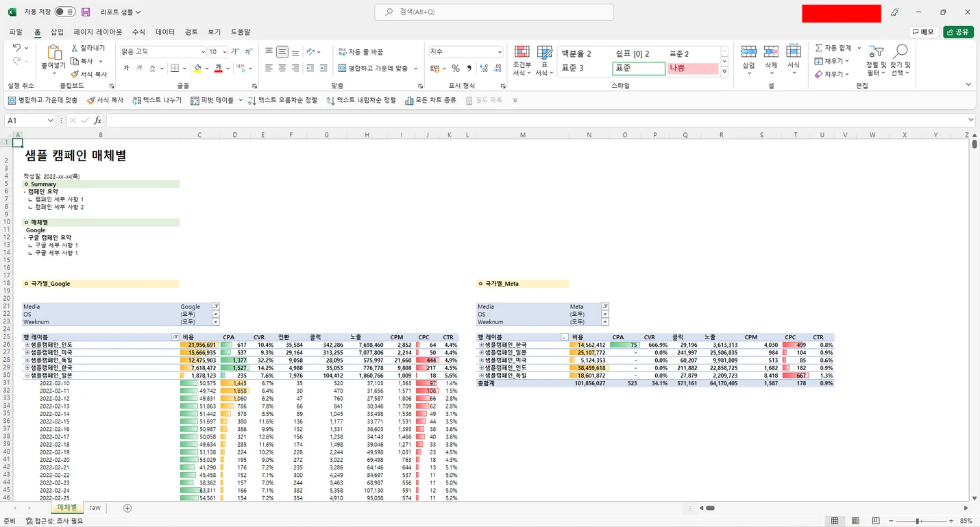Collapse 샘플캠페인_일본 row in Google table

click(27, 375)
